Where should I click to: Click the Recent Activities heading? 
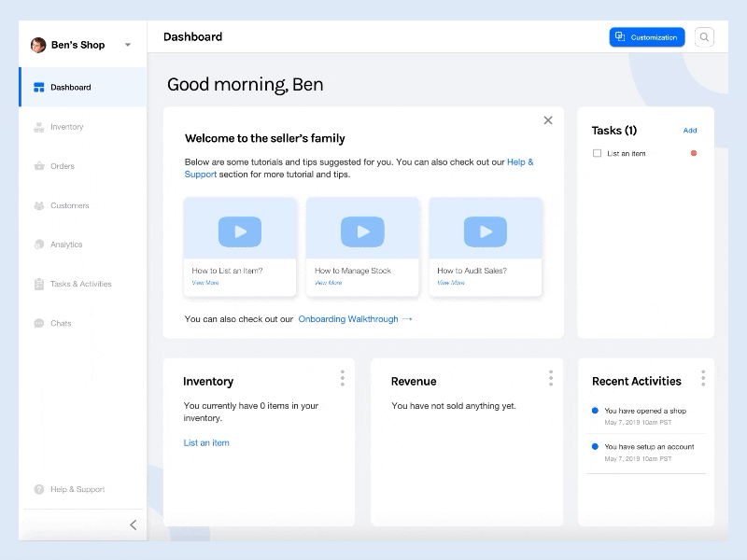637,382
